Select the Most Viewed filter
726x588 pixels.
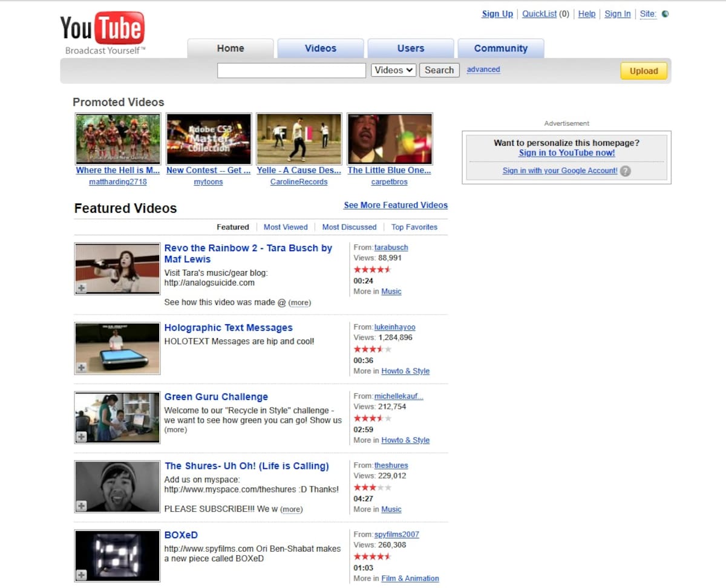pos(286,227)
